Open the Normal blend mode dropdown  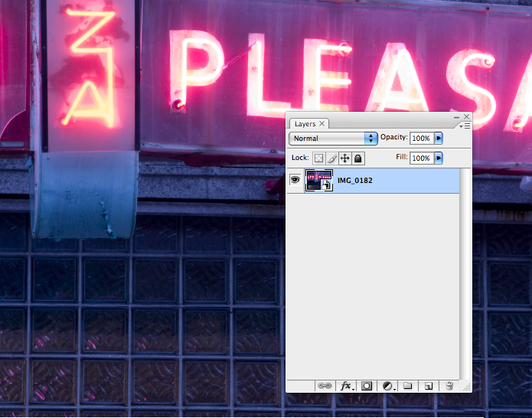(333, 139)
